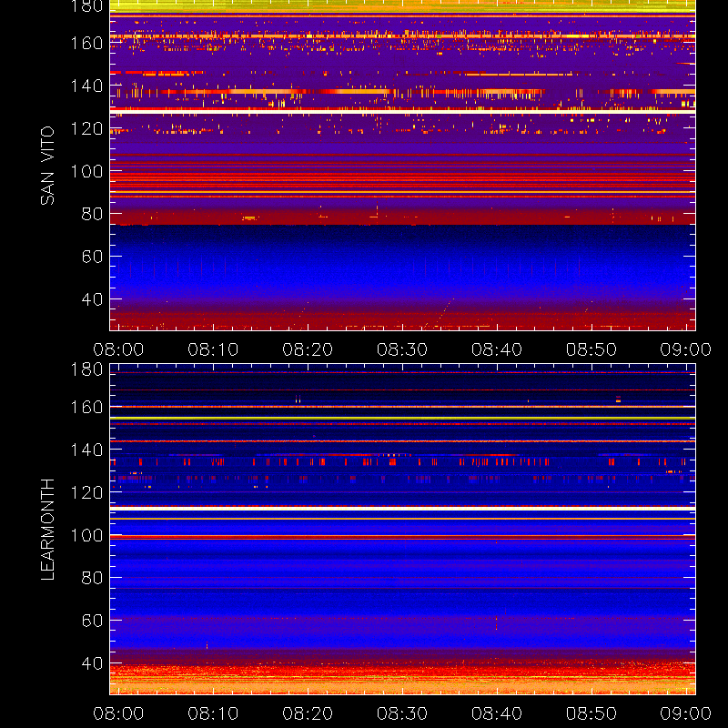Click the SAN VITO axis title
728x728 pixels.
pyautogui.click(x=47, y=166)
